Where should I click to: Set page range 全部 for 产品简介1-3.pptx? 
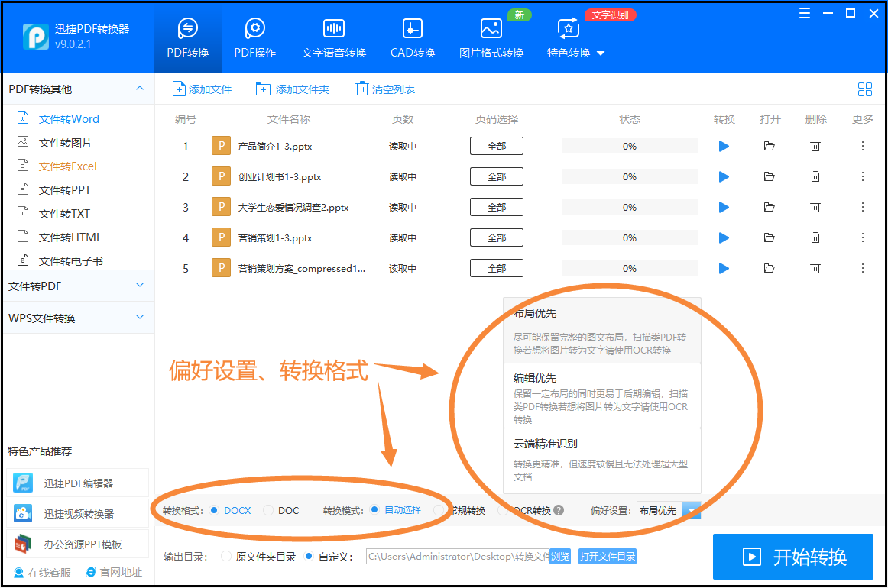497,147
